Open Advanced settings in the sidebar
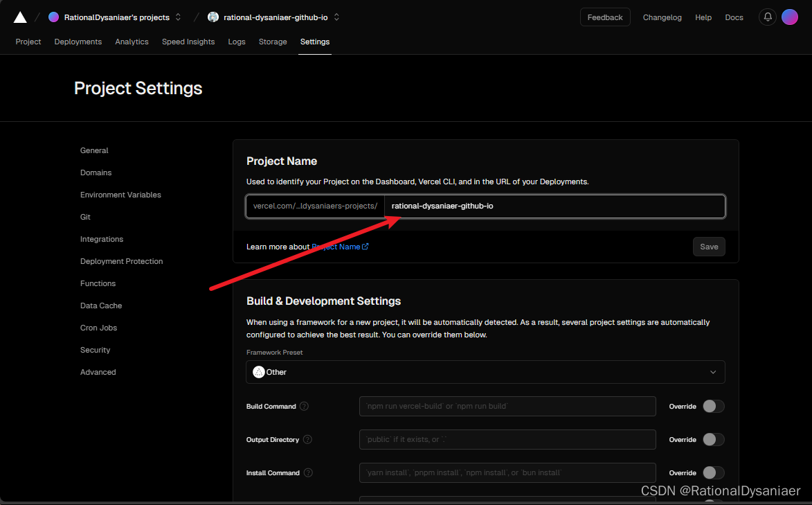The image size is (812, 505). (98, 372)
